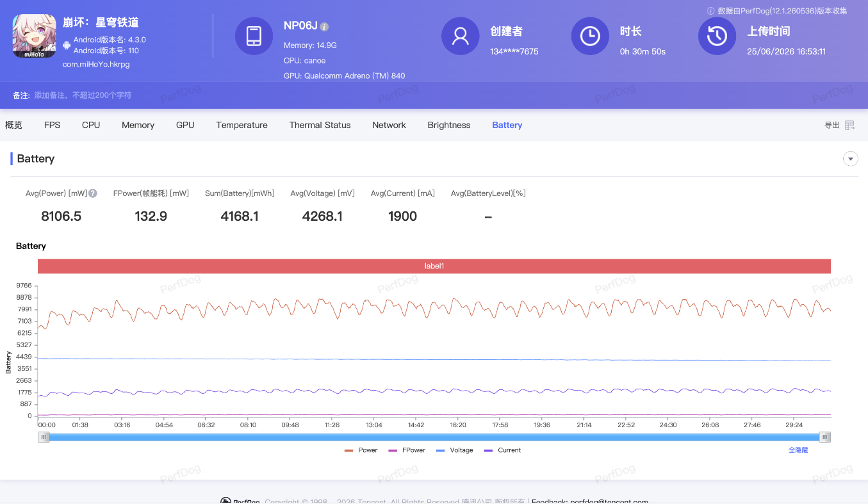Click the phone device icon
This screenshot has width=868, height=504.
[254, 36]
